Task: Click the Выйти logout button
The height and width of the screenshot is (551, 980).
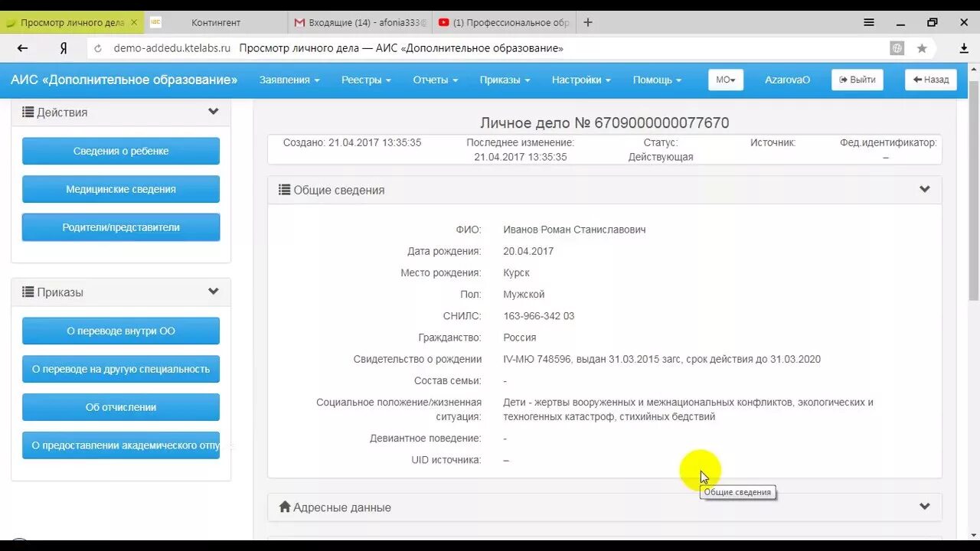Action: (x=857, y=80)
